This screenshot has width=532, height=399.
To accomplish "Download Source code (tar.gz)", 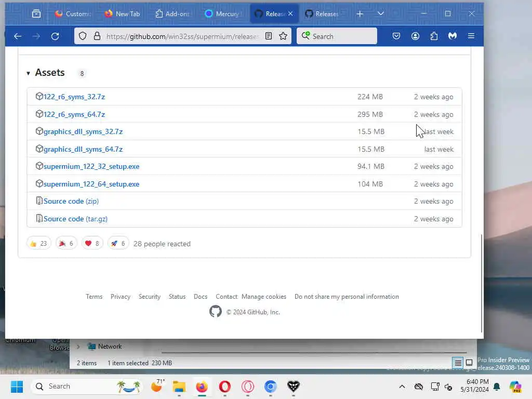I will [76, 219].
